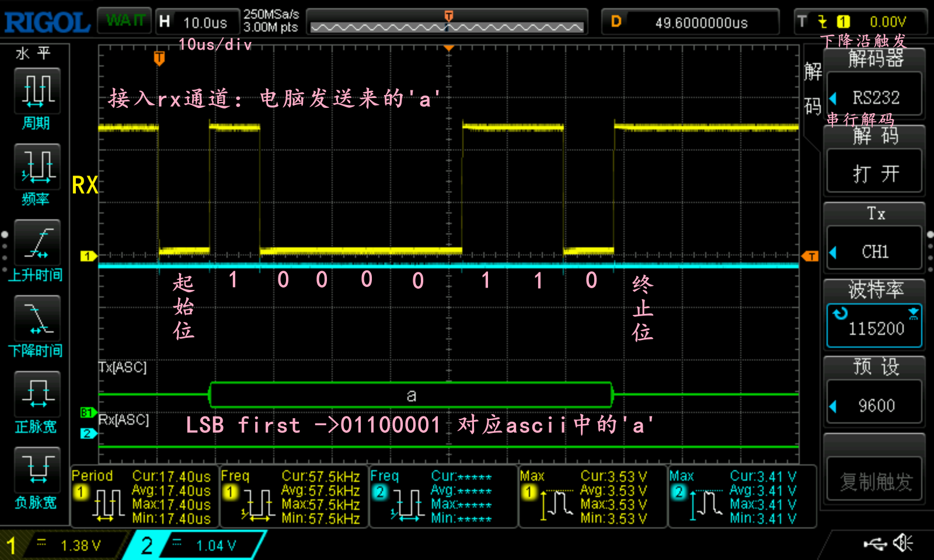Select the Period measurement icon
Screen dimensions: 934x560
tap(36, 93)
